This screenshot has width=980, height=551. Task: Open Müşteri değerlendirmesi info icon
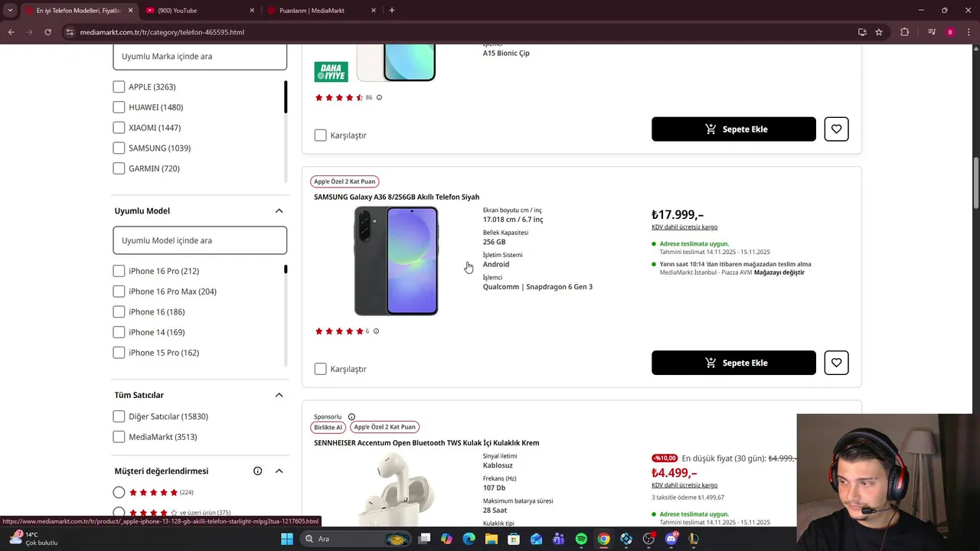click(x=257, y=471)
